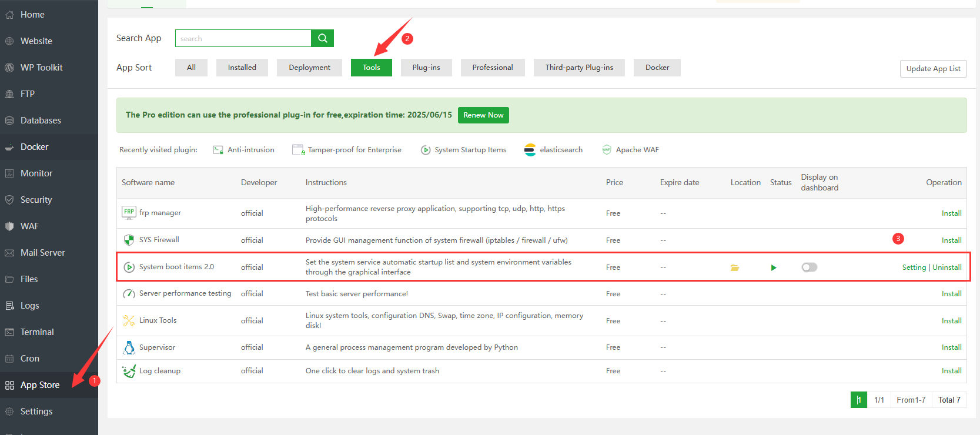Click the green play status icon
This screenshot has width=980, height=435.
[774, 267]
